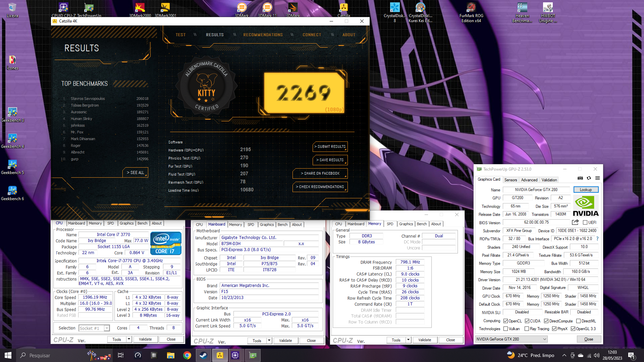Open the RECOMMENDATIONS tab in Catzilla

[x=263, y=35]
